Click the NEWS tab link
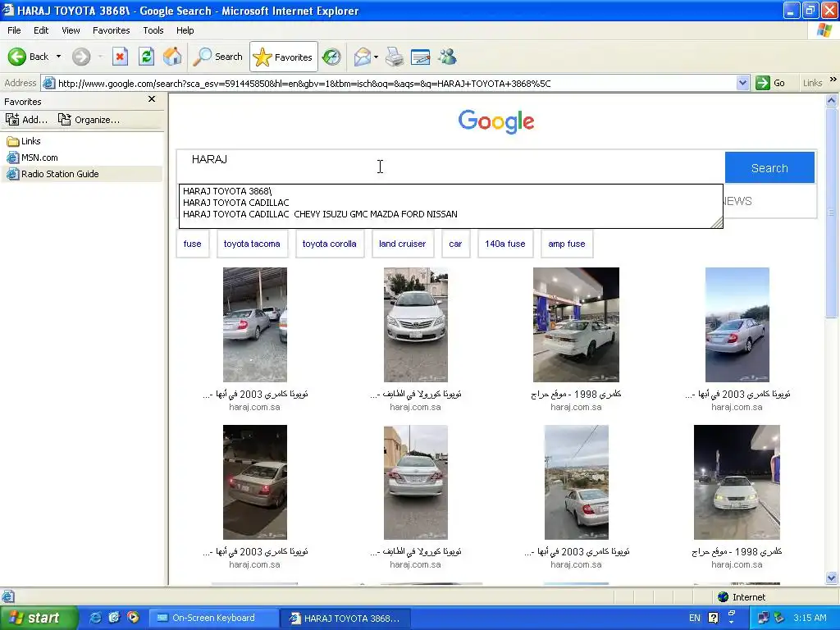This screenshot has width=840, height=630. click(x=738, y=202)
